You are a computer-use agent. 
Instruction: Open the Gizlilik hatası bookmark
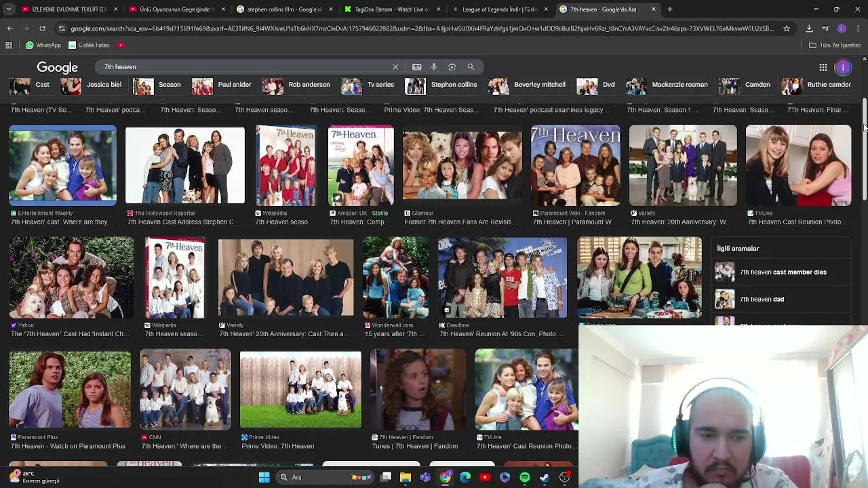pos(89,45)
